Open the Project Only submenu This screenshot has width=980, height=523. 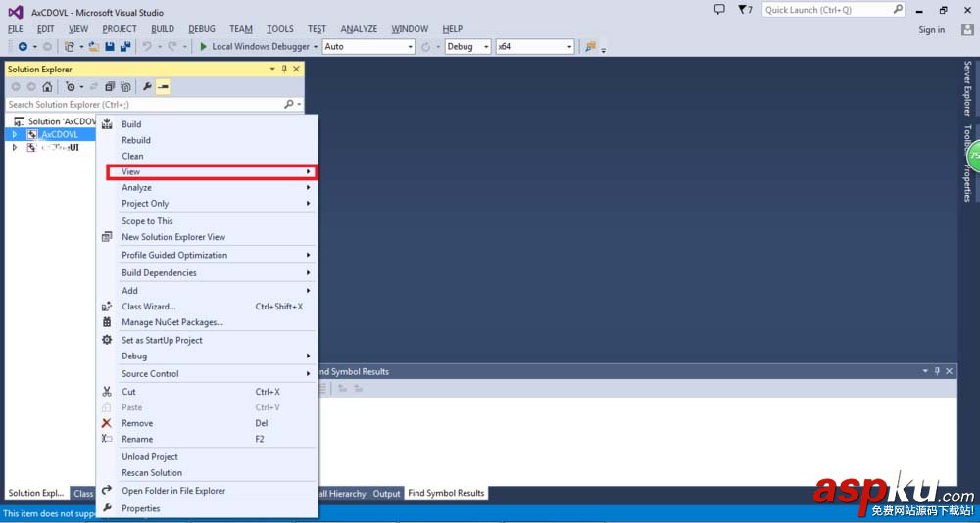[208, 203]
